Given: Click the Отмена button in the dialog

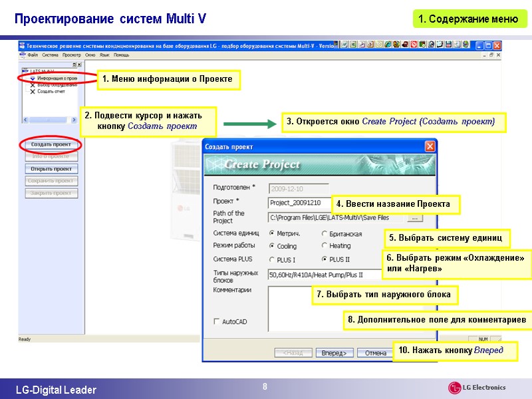Looking at the screenshot, I should click(374, 352).
